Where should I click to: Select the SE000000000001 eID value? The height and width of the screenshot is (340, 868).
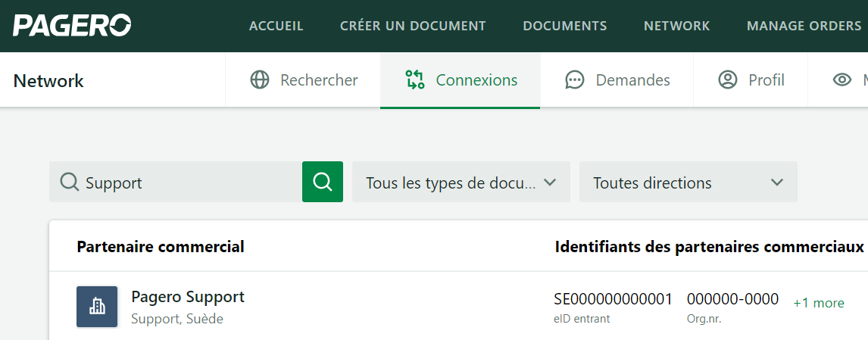click(613, 299)
